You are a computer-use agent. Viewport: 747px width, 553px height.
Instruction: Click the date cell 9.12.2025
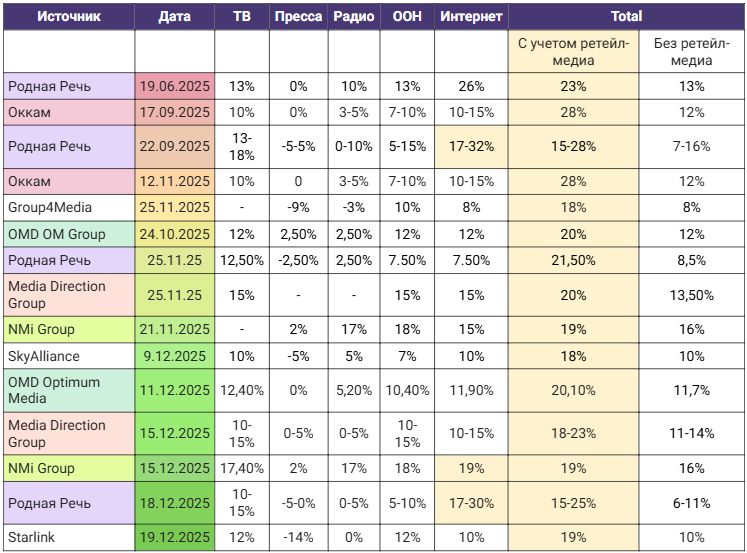174,356
